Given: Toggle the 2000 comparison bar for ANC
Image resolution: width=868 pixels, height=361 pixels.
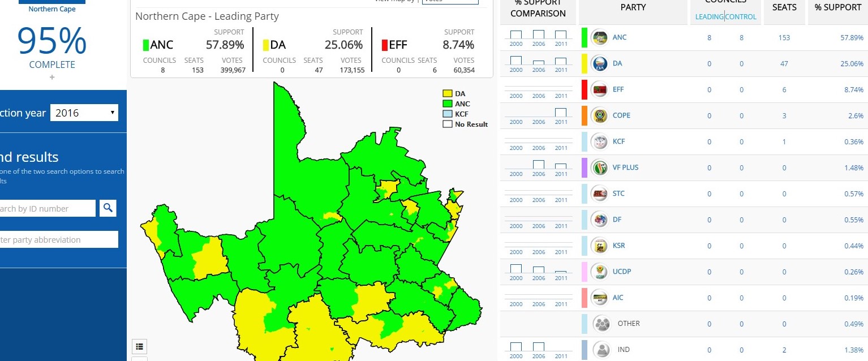Looking at the screenshot, I should [515, 35].
